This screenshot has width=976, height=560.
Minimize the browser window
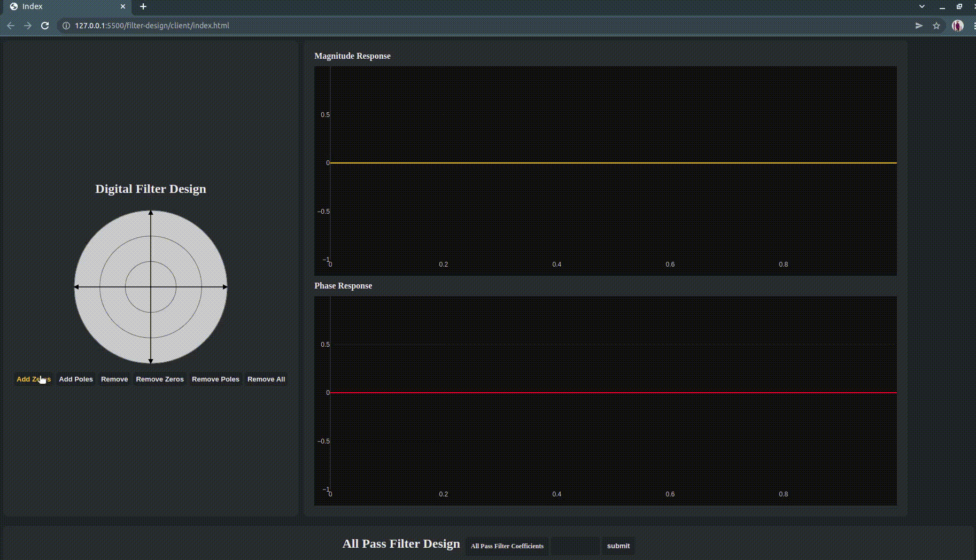[x=942, y=7]
